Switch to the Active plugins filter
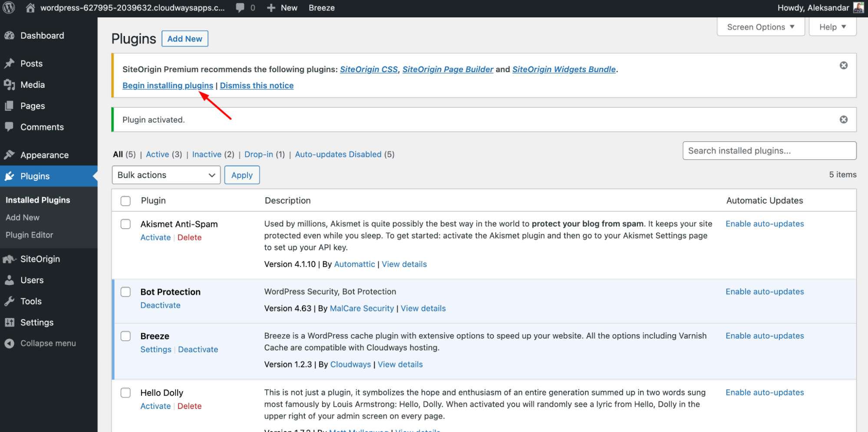This screenshot has height=432, width=868. 157,154
